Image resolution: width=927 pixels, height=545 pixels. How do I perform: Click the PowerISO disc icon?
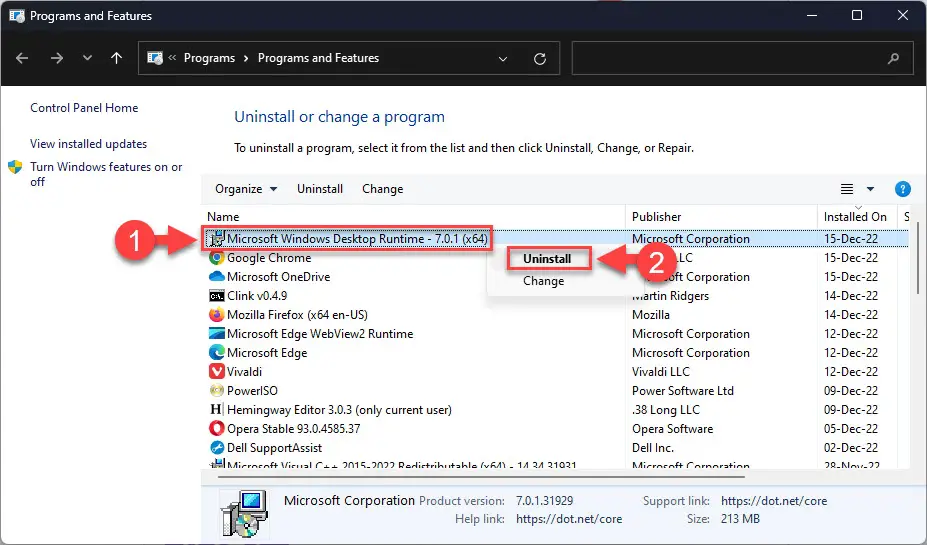tap(216, 390)
